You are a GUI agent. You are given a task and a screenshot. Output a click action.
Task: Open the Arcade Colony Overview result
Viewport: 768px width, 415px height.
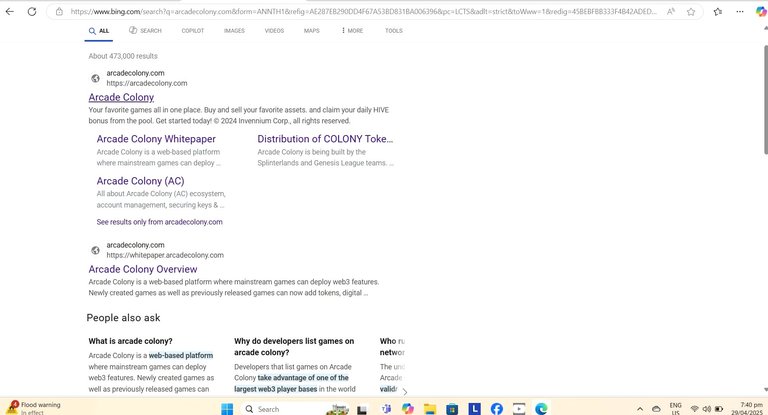point(143,269)
